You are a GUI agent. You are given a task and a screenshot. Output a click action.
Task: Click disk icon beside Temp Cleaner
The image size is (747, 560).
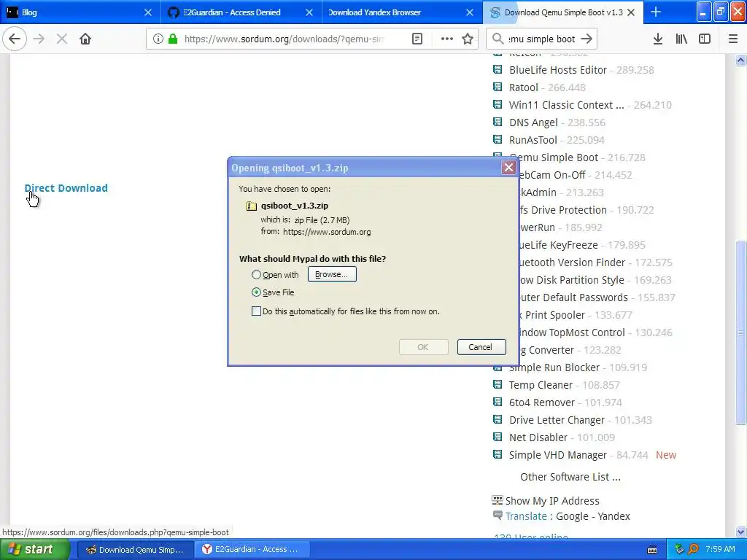coord(498,384)
